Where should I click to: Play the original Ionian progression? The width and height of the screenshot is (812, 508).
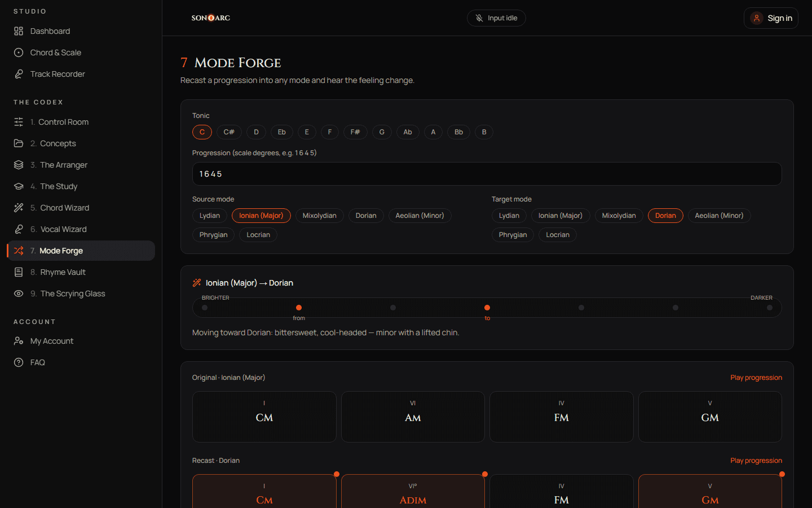756,378
